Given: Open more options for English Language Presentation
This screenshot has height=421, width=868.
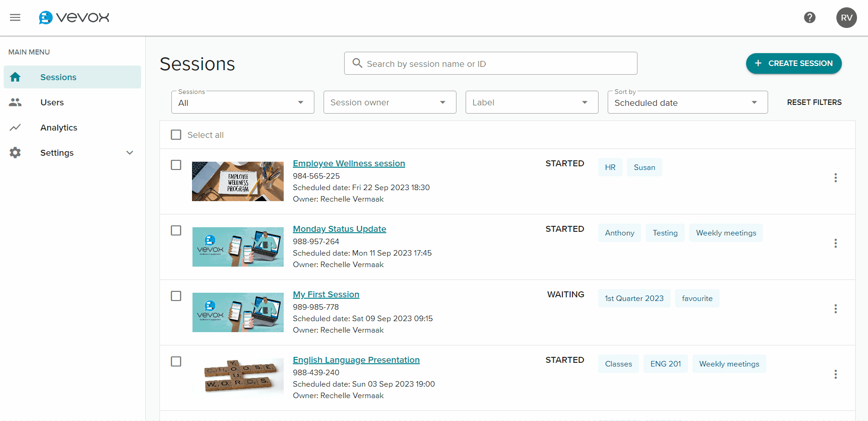Looking at the screenshot, I should [835, 374].
